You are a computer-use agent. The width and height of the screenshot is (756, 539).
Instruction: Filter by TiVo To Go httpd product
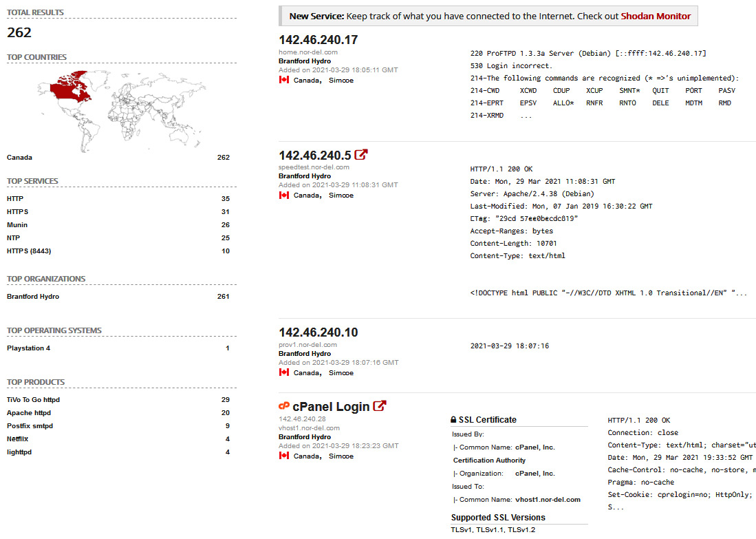[33, 399]
